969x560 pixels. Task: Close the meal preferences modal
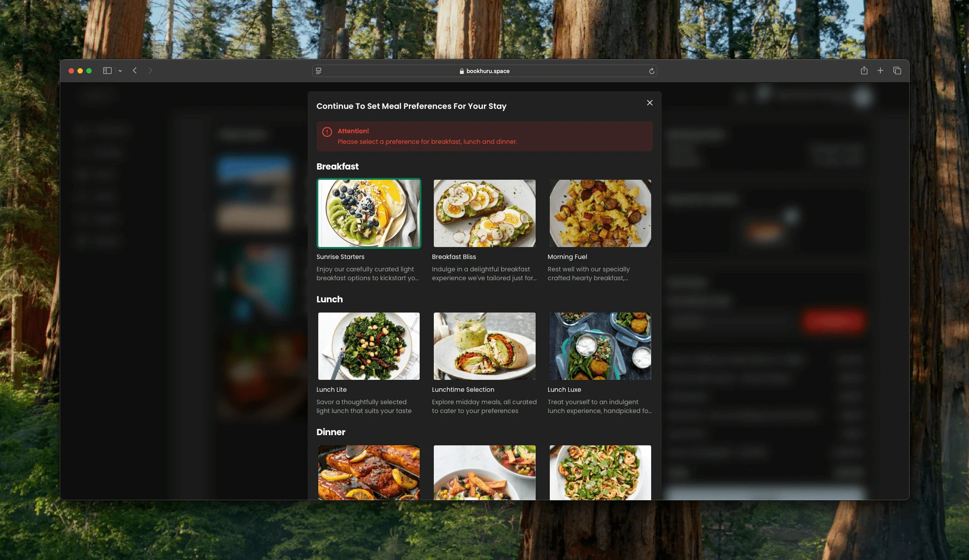pyautogui.click(x=650, y=103)
